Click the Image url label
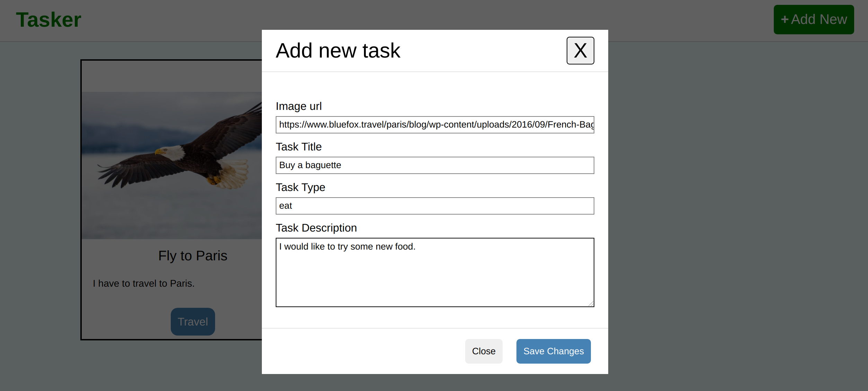 (299, 106)
